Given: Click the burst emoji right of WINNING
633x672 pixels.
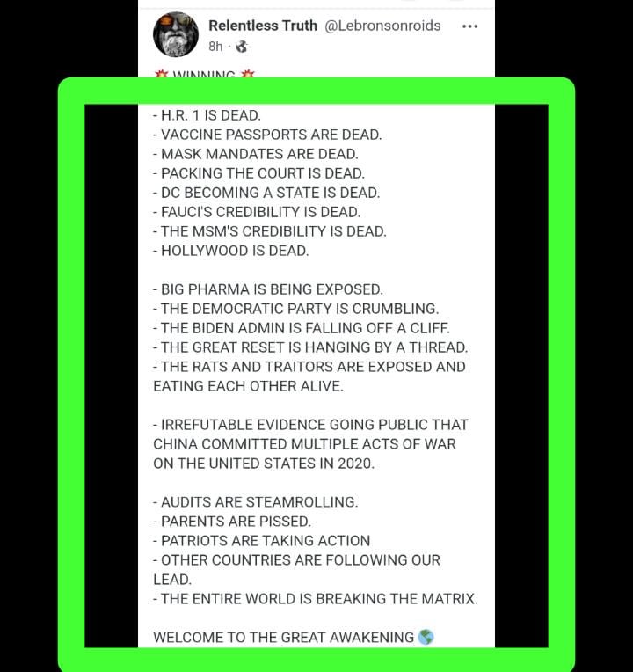Looking at the screenshot, I should click(248, 74).
